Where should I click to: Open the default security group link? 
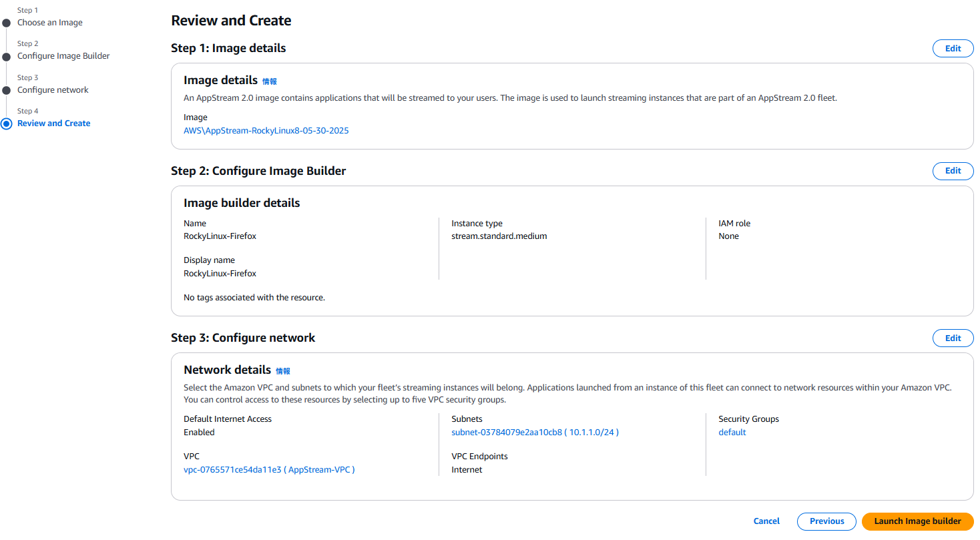(732, 433)
